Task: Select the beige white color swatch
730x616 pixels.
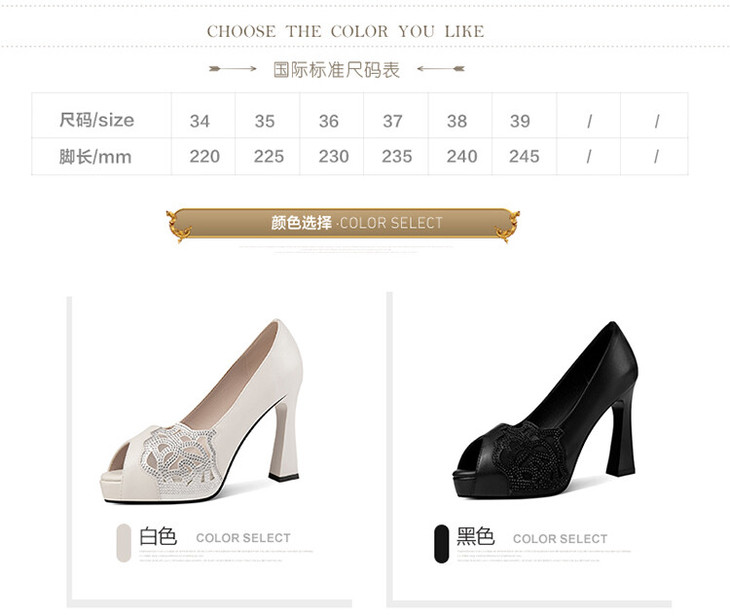Action: 123,542
